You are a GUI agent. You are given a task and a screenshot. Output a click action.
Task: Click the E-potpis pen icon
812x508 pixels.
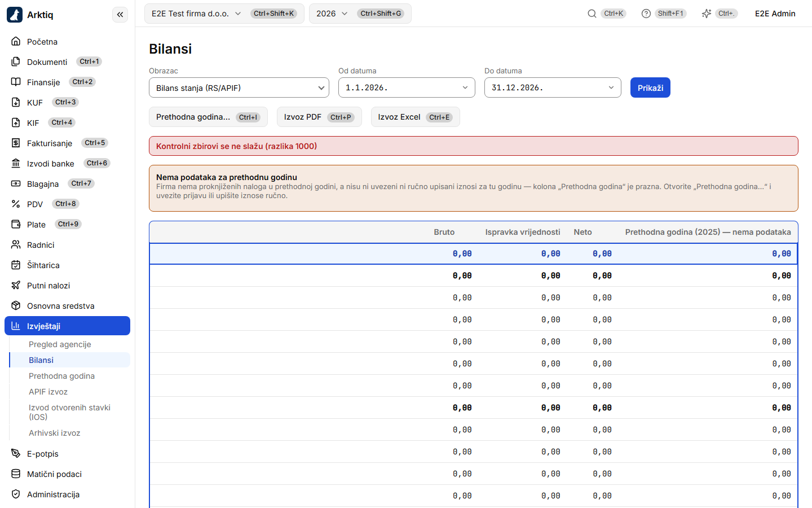[x=16, y=453]
